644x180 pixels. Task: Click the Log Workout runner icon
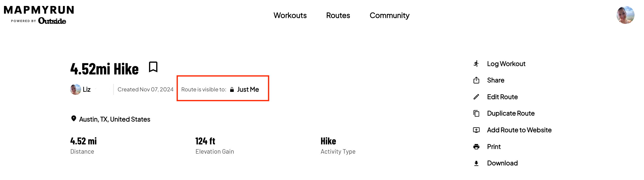[476, 64]
